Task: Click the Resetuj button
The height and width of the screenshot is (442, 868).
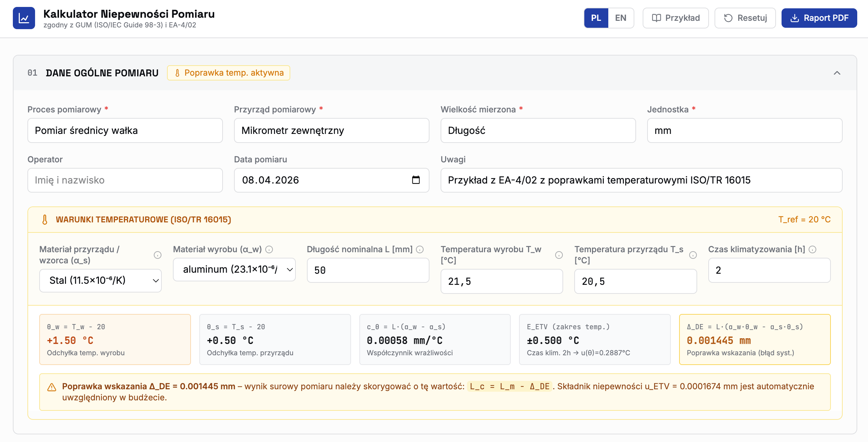Action: (x=745, y=18)
